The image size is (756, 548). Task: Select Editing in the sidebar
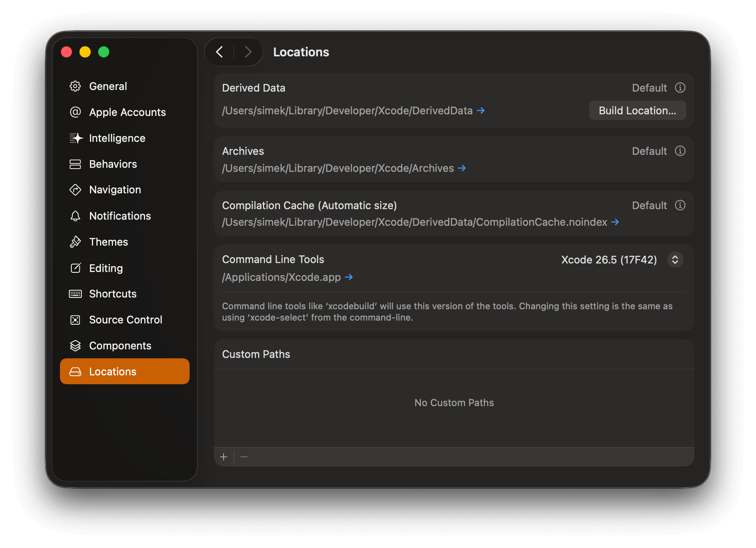click(x=125, y=268)
